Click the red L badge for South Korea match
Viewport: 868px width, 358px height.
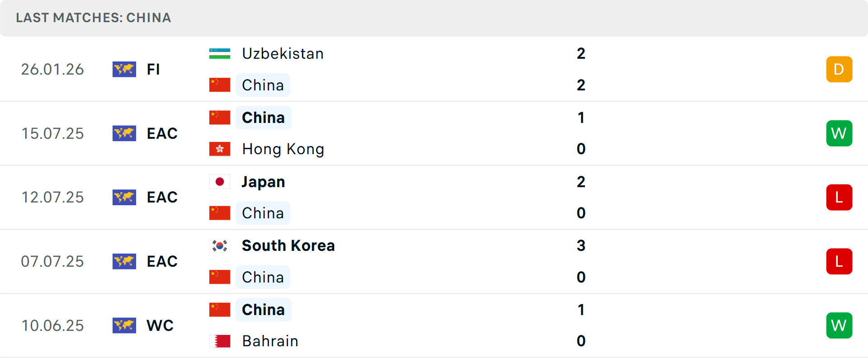coord(839,261)
